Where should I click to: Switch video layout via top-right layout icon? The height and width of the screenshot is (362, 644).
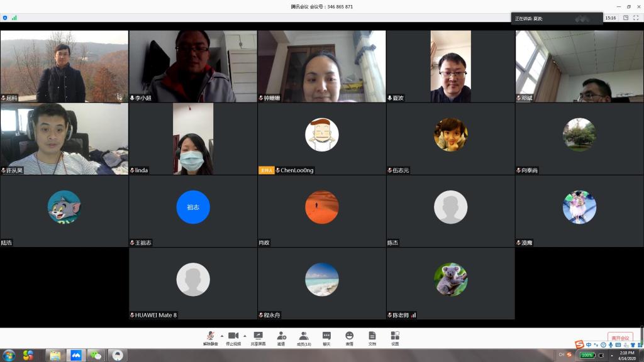(x=626, y=18)
